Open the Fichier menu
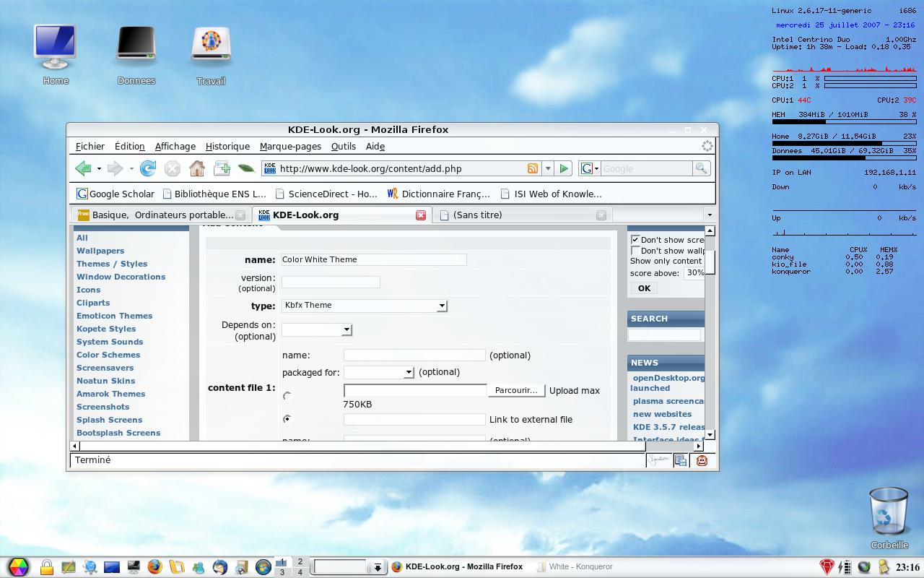This screenshot has width=924, height=578. click(x=90, y=146)
